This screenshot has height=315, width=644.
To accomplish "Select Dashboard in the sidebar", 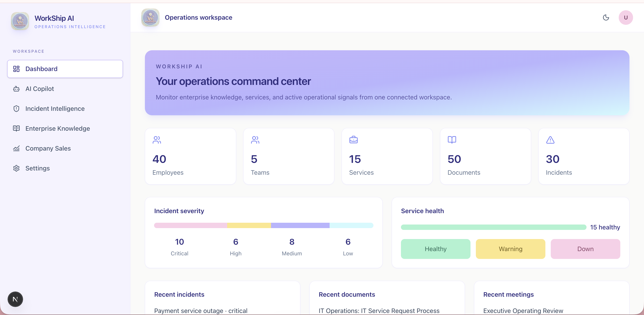I will point(65,69).
